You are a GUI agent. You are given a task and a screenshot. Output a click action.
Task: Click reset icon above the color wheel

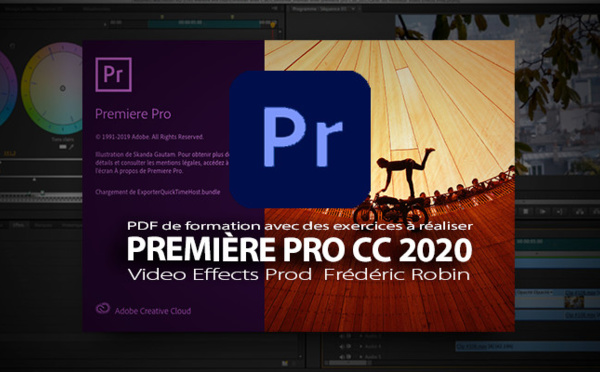(x=13, y=46)
